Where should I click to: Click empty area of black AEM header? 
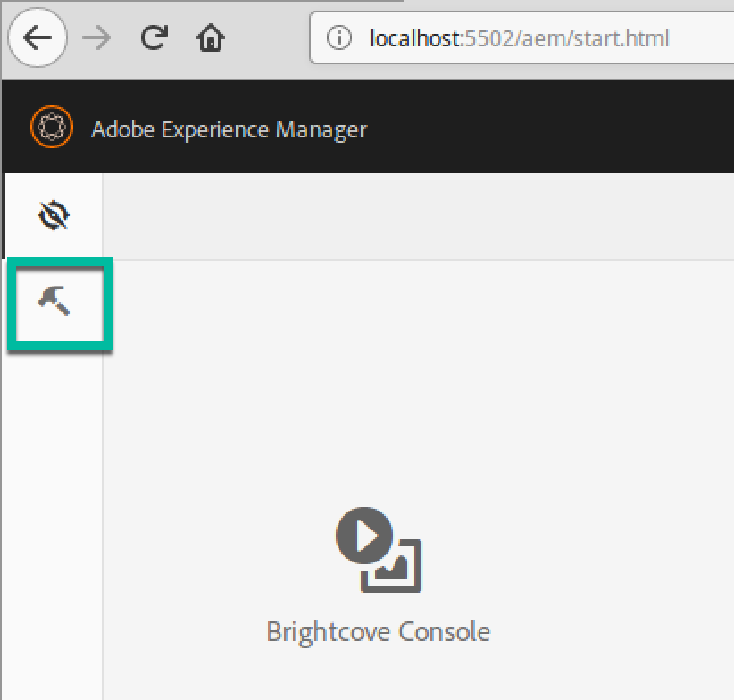[x=554, y=129]
